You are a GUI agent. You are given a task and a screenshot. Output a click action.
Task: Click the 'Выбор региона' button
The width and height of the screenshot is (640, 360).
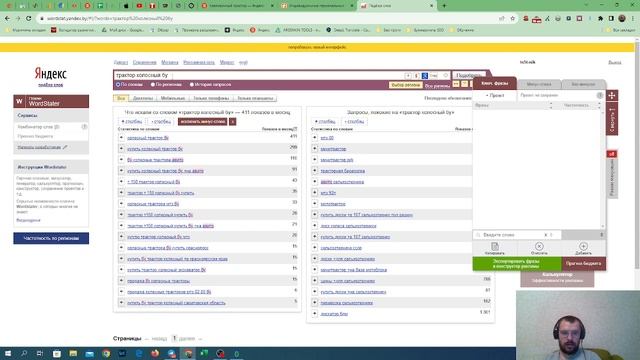click(405, 85)
